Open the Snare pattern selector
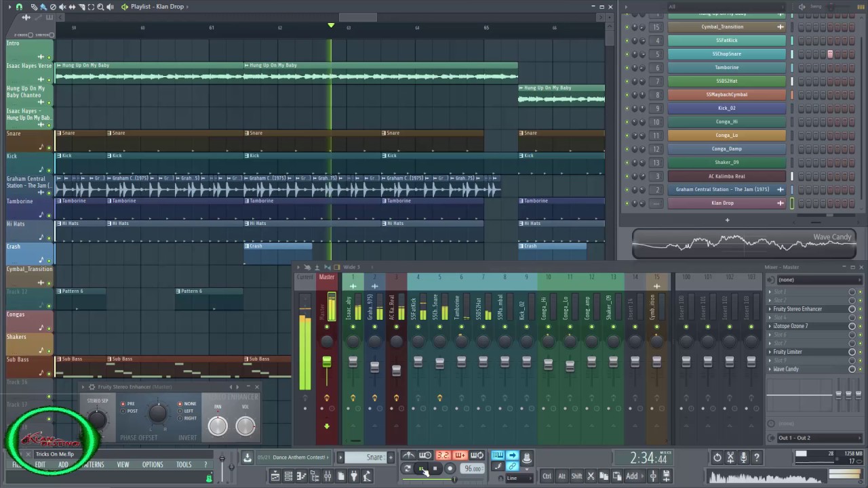The image size is (868, 488). [x=366, y=457]
